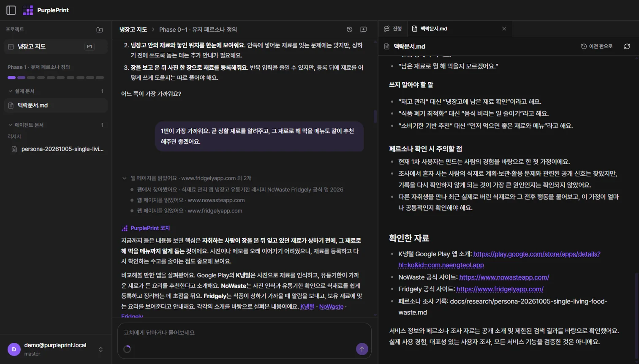This screenshot has width=639, height=364.
Task: Switch to the 진행 tab
Action: pyautogui.click(x=393, y=29)
